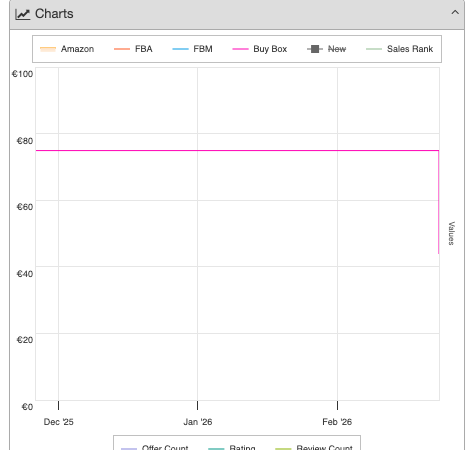Click the €0 y-axis label
This screenshot has height=450, width=474.
pyautogui.click(x=27, y=407)
